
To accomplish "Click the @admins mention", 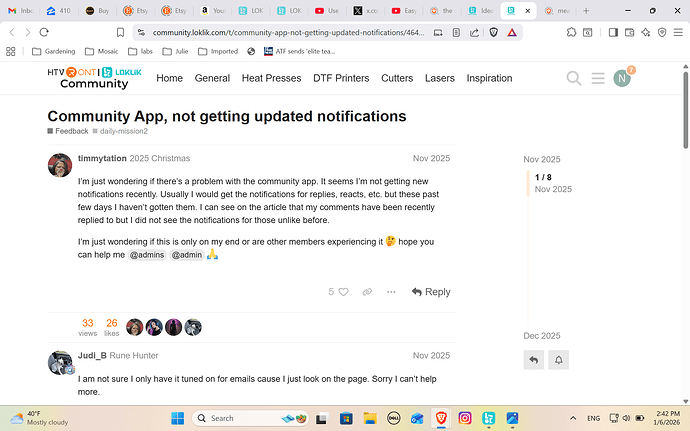I will (147, 255).
